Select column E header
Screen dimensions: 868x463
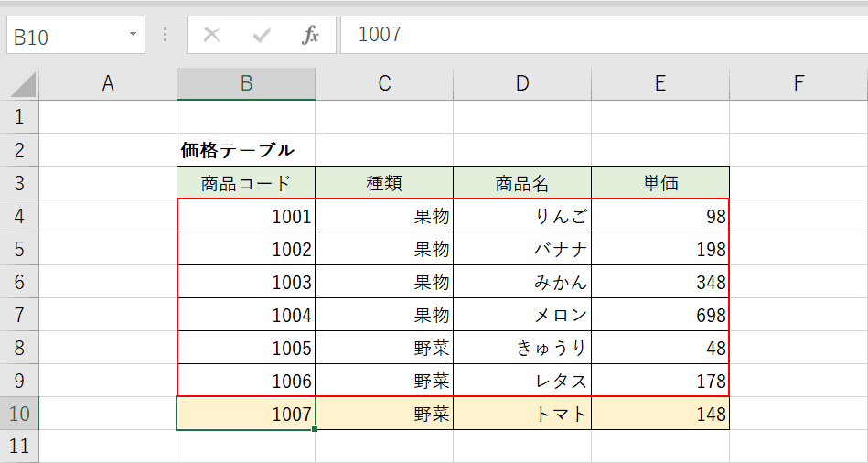[x=659, y=83]
